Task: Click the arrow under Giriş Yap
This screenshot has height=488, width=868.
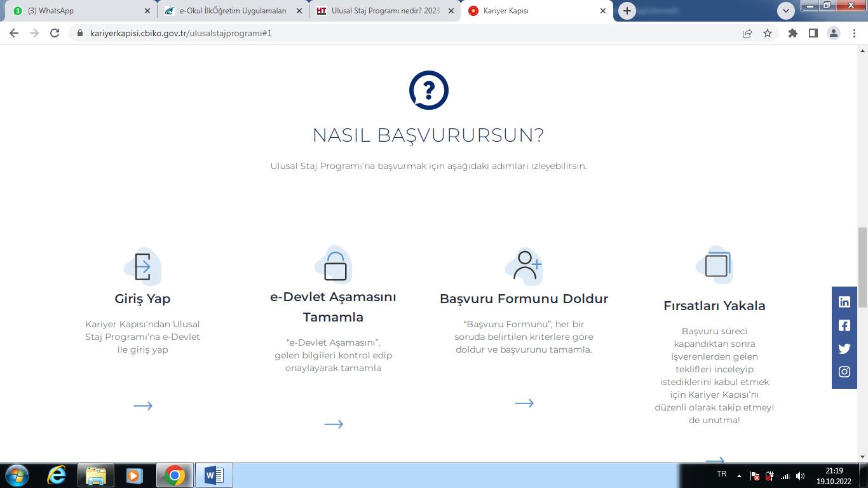Action: point(143,405)
